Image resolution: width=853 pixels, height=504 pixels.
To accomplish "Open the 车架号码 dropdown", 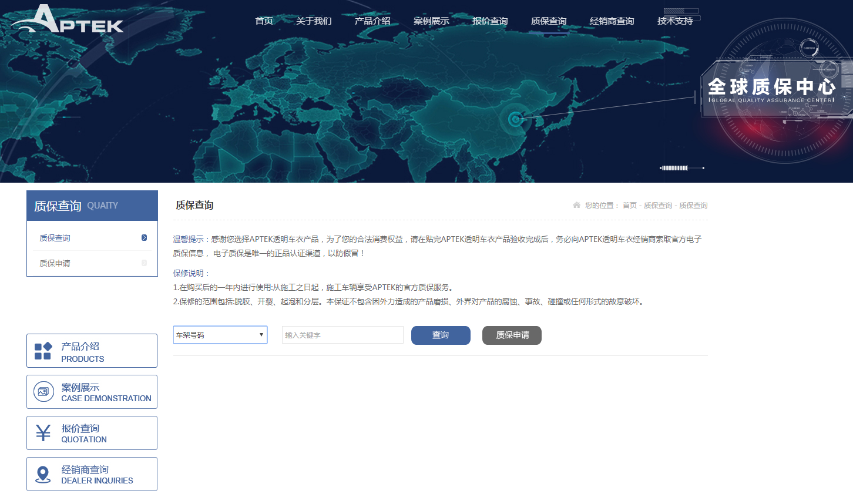I will [220, 335].
